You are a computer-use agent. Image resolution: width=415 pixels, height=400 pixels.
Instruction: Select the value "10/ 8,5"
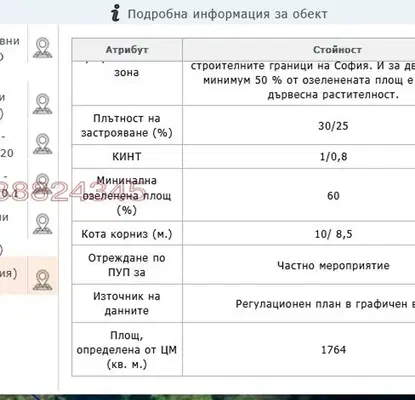click(333, 234)
